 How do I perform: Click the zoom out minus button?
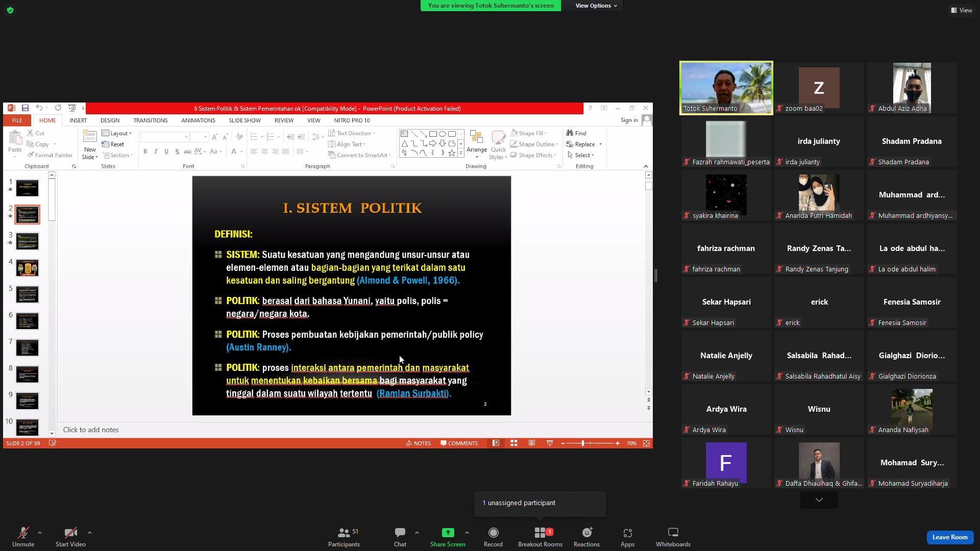click(562, 443)
